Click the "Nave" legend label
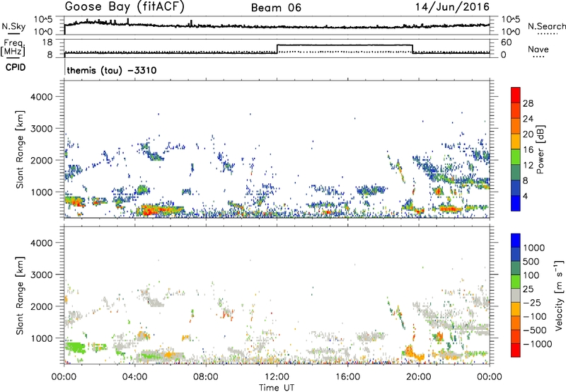 538,49
